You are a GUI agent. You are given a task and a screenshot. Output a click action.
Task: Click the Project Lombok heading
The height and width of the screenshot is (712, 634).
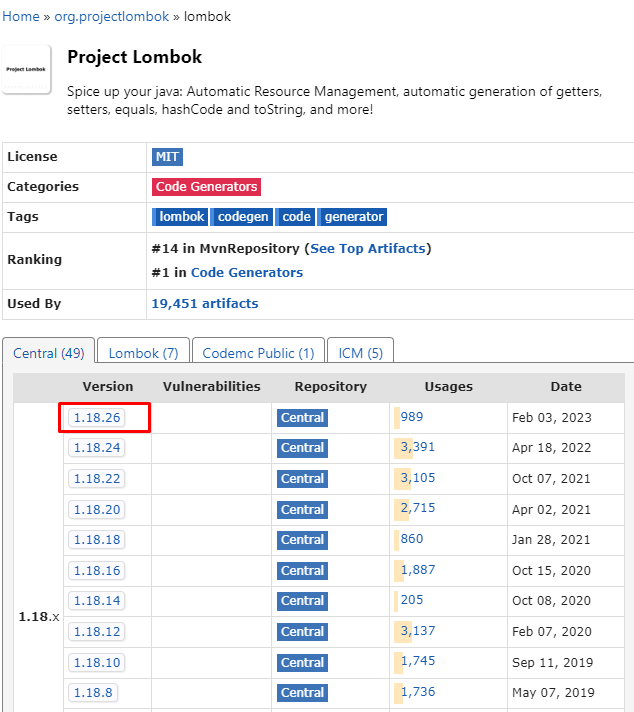click(x=134, y=57)
